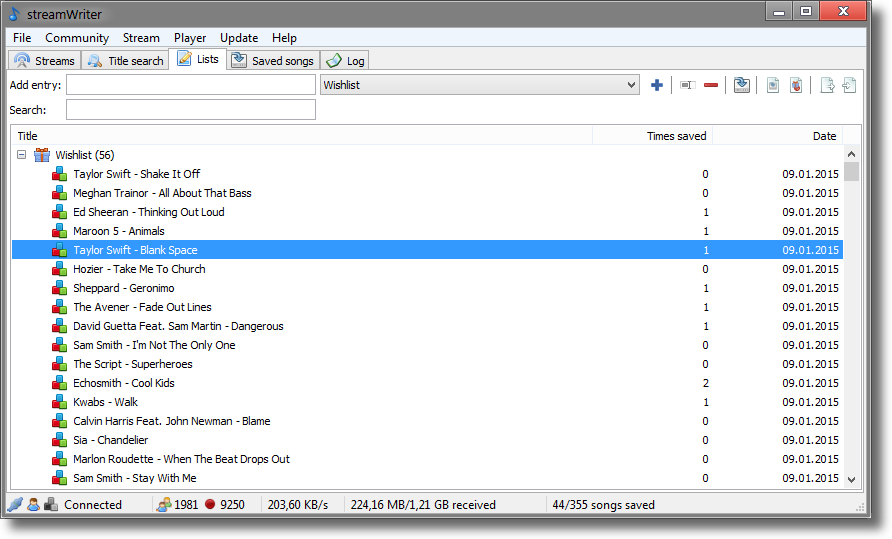Click the network computers icon beside Connected

point(51,504)
